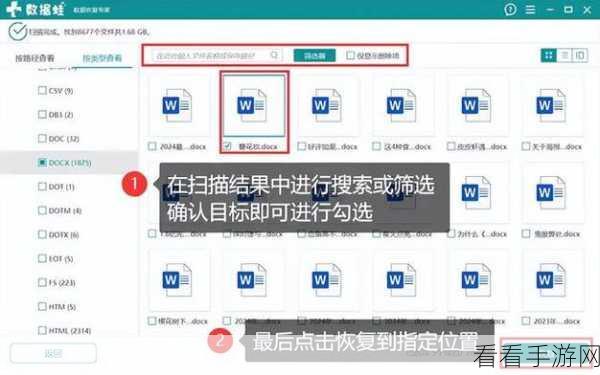Image resolution: width=600 pixels, height=375 pixels.
Task: Open the 按路径查看 tab
Action: (x=35, y=58)
